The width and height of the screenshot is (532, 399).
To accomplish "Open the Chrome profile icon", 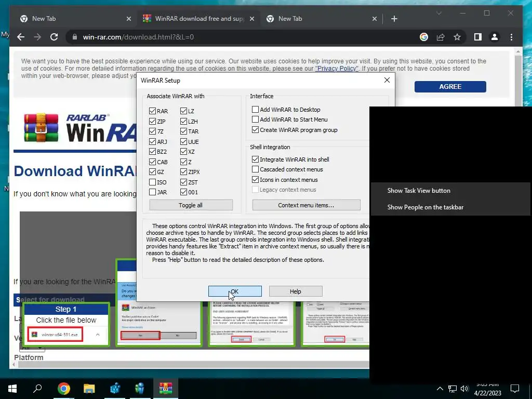I will (x=495, y=37).
